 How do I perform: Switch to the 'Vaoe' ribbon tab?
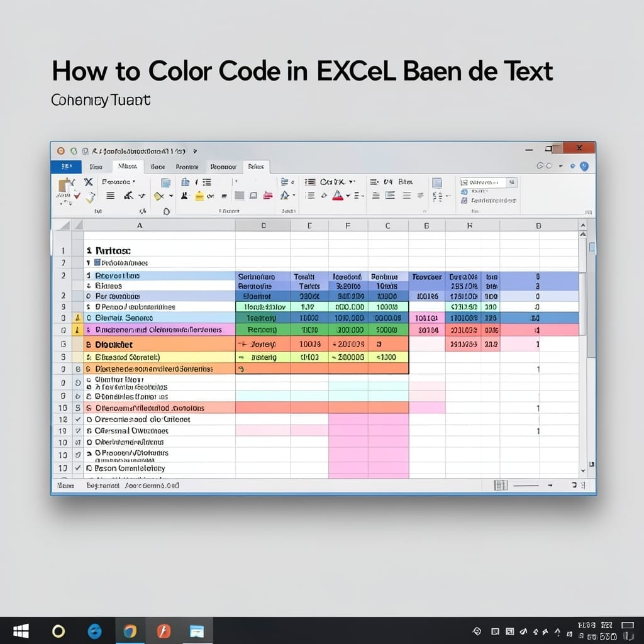tap(158, 167)
